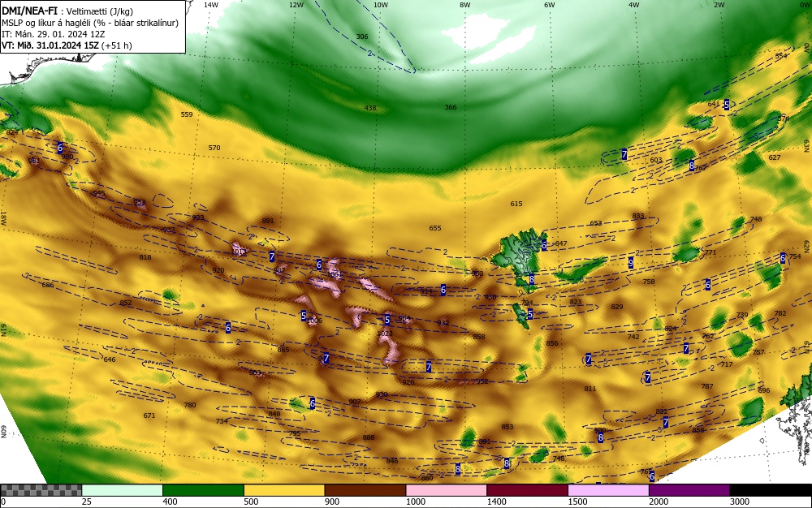
Task: Click the CAPE value '907'
Action: click(354, 402)
